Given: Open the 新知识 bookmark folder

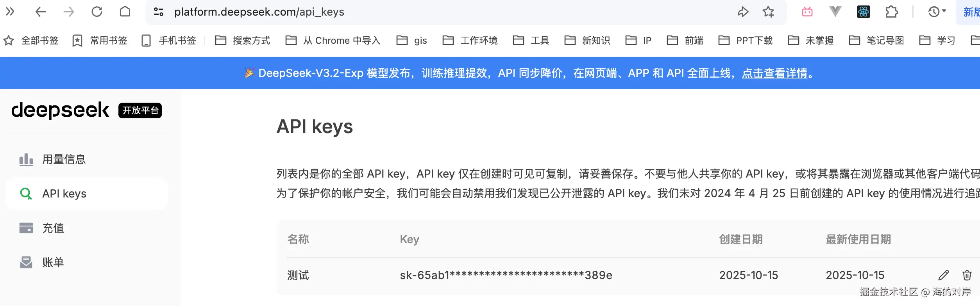Looking at the screenshot, I should tap(587, 41).
